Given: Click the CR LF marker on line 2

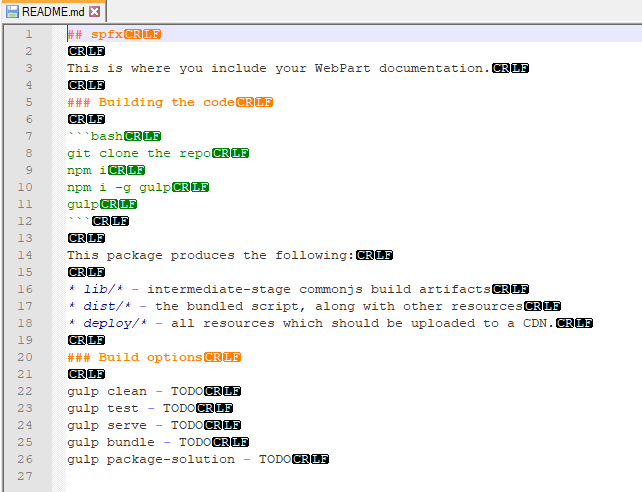Looking at the screenshot, I should tap(86, 51).
